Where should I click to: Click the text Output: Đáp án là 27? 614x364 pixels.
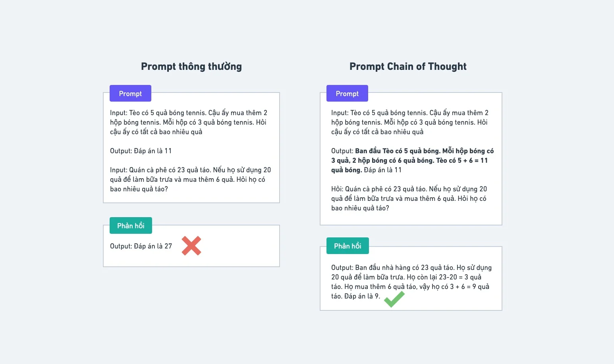pyautogui.click(x=141, y=246)
